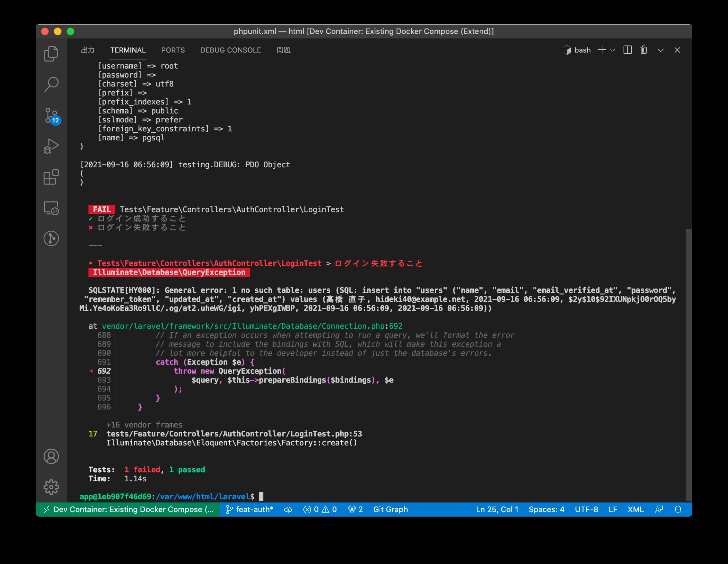Image resolution: width=728 pixels, height=564 pixels.
Task: Open the Accounts icon in activity bar
Action: tap(52, 457)
